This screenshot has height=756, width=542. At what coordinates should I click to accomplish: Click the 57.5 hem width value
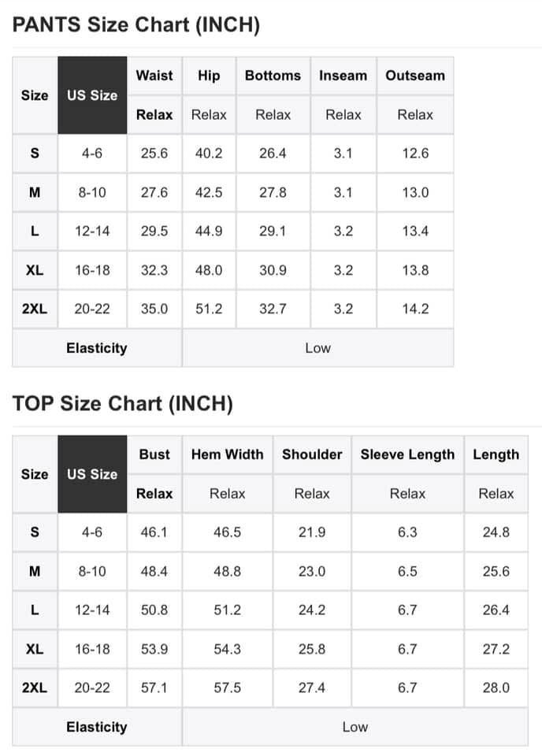coord(227,687)
